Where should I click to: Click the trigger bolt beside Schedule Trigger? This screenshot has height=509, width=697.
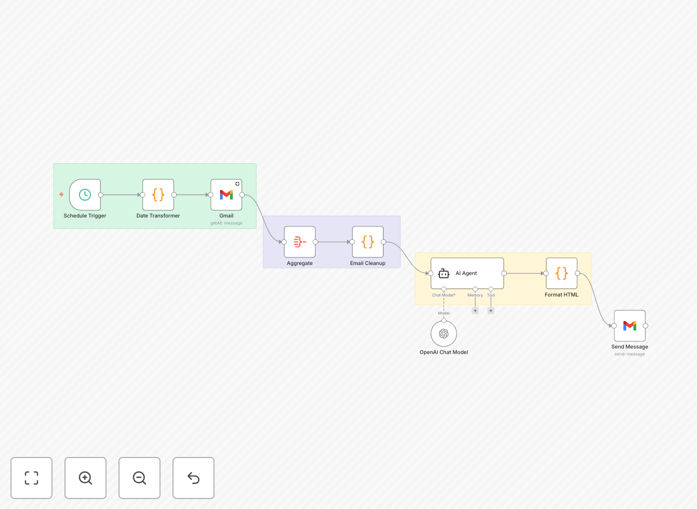[x=61, y=194]
